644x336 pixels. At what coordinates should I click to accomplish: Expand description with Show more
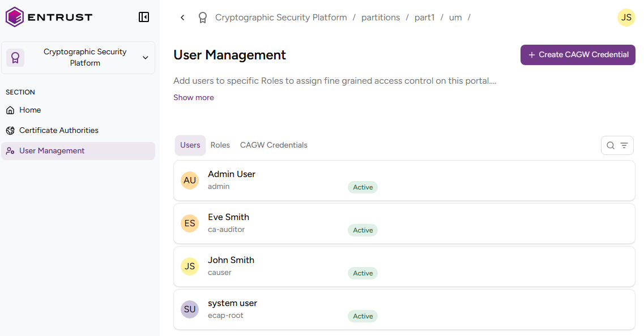(194, 97)
